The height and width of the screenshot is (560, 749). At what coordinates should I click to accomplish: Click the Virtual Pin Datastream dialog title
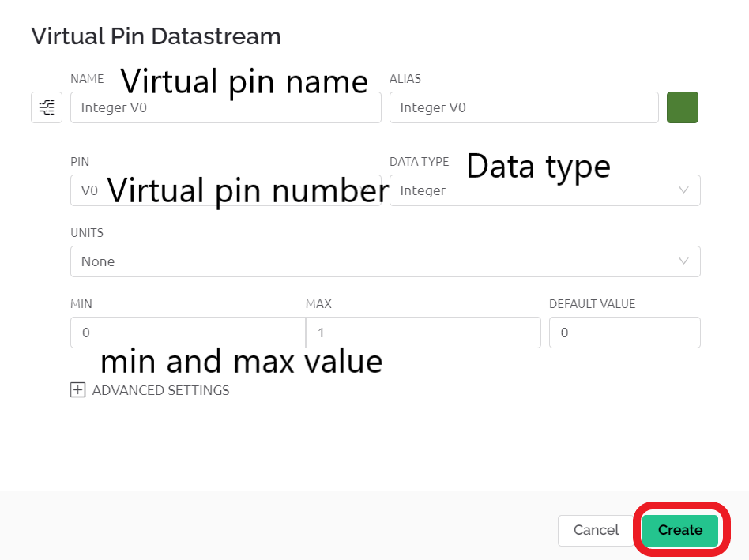156,36
